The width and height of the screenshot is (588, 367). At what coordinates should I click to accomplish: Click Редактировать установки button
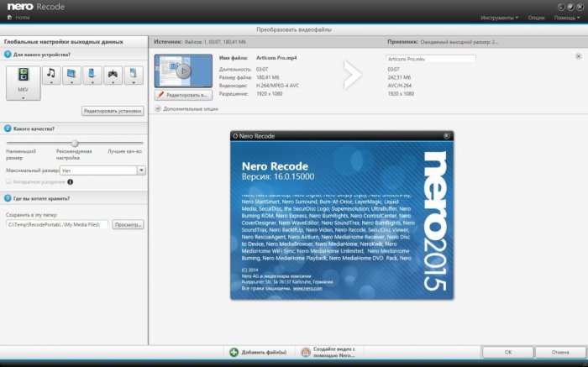(113, 111)
